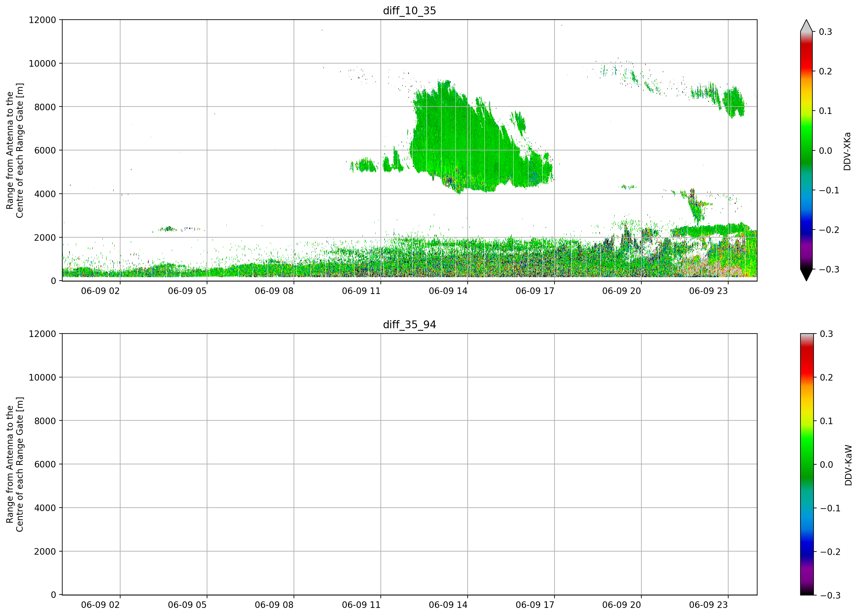
Task: Click the '0.2' tick on DDV-XKa colorbar
Action: (x=825, y=71)
